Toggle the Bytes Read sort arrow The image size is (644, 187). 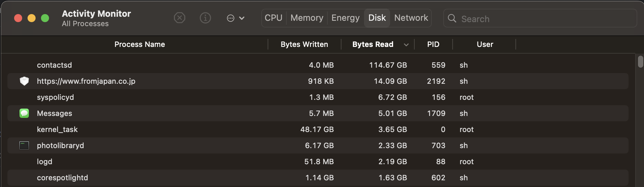pyautogui.click(x=406, y=45)
